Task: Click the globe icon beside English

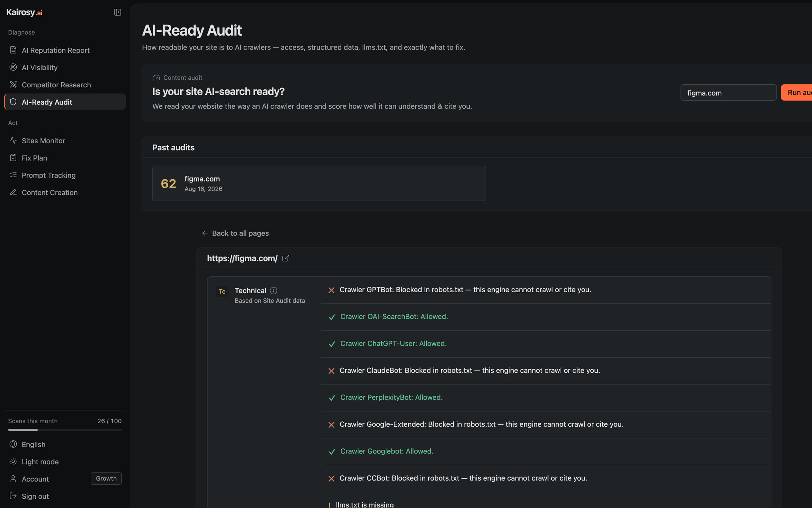Action: [13, 444]
